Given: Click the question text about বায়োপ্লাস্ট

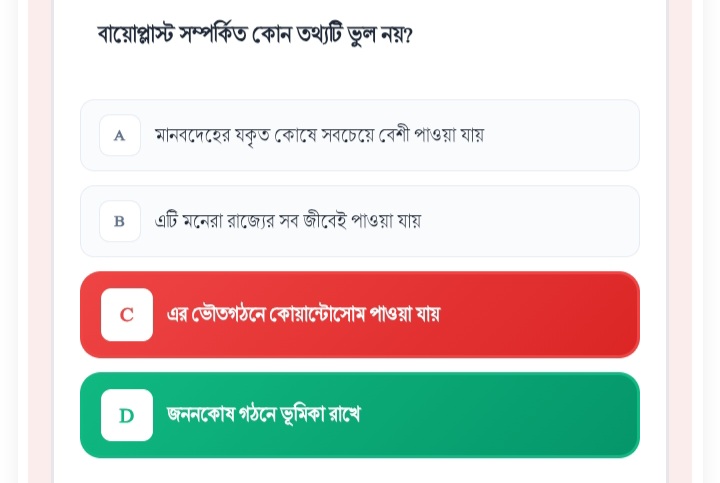Looking at the screenshot, I should 255,35.
